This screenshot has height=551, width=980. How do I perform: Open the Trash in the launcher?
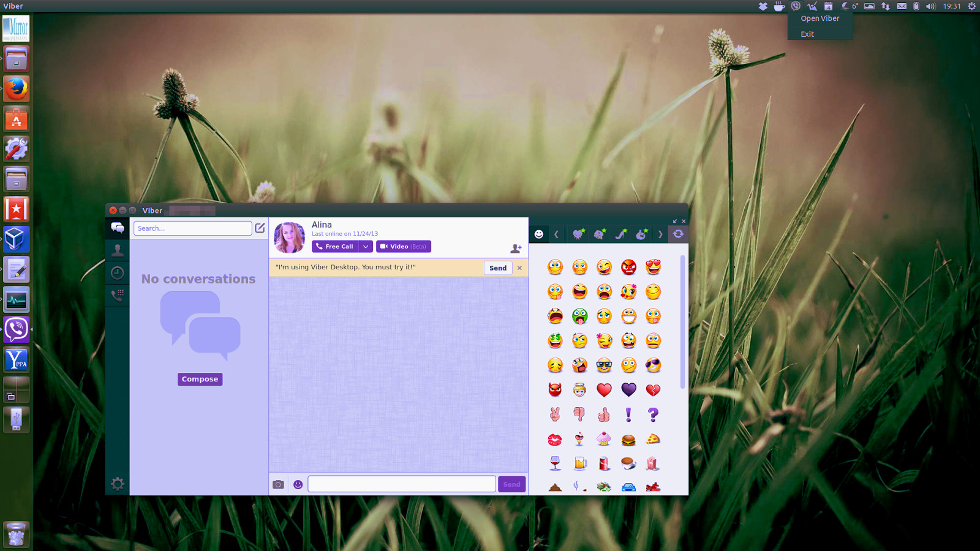point(17,534)
